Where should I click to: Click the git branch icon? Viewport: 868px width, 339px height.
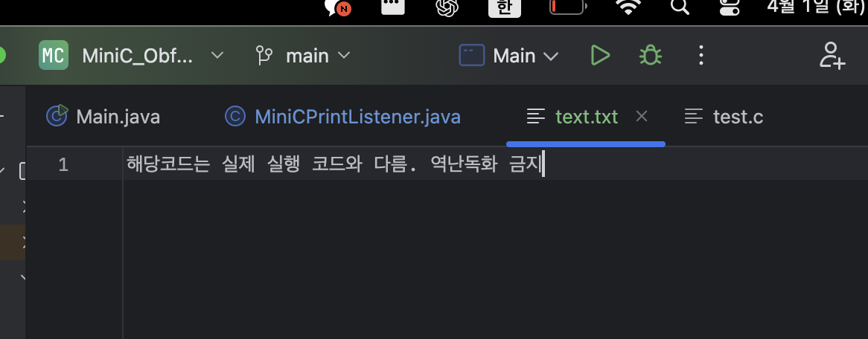(264, 56)
